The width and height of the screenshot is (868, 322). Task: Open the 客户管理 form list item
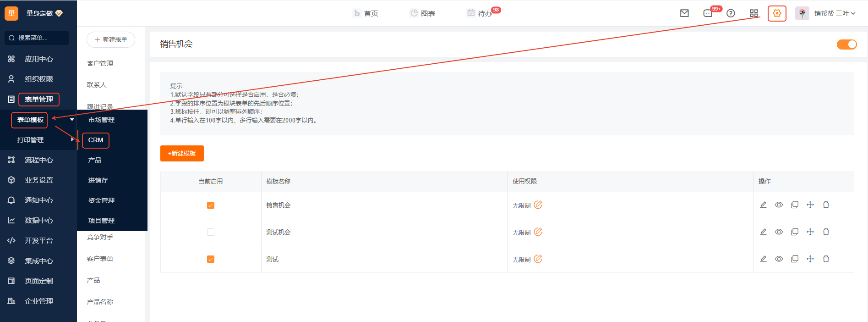click(100, 63)
